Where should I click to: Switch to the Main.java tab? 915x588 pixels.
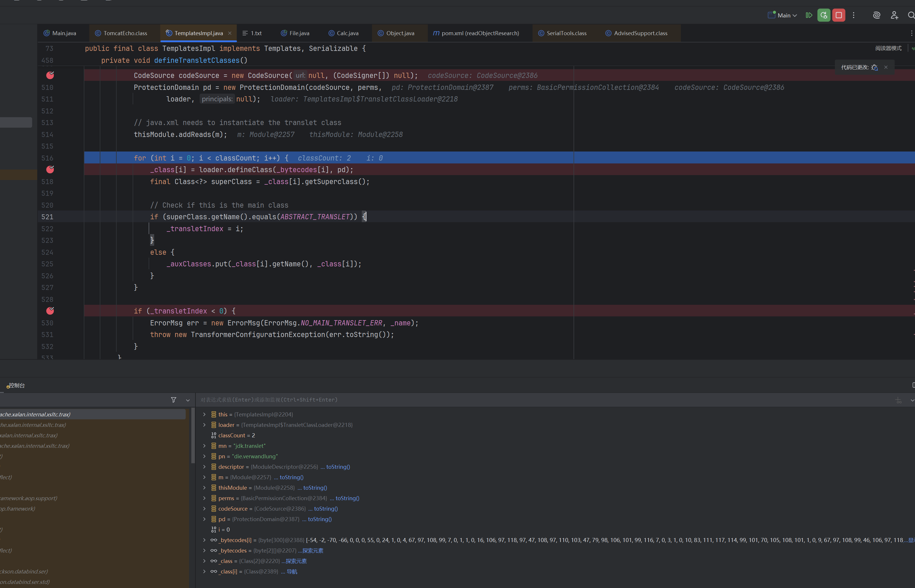point(64,33)
